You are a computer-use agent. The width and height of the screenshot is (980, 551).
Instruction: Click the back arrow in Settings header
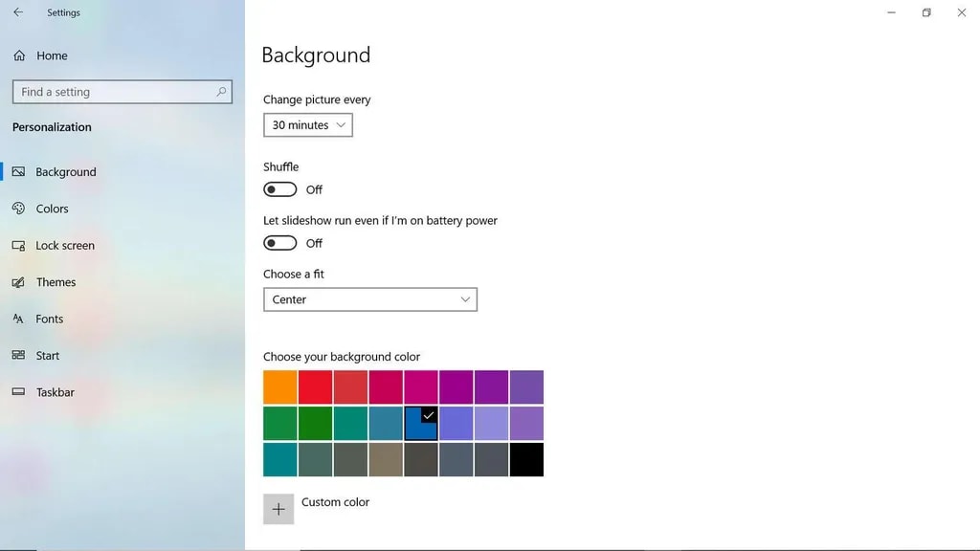18,12
